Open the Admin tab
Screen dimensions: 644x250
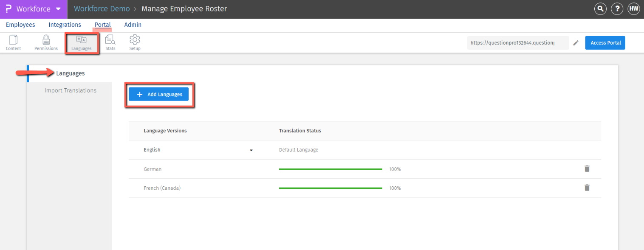tap(133, 25)
